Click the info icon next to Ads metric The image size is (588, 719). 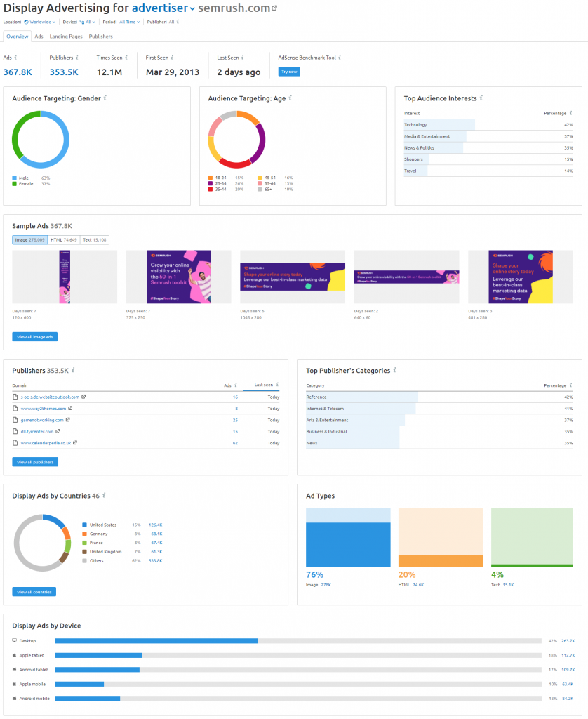[15, 58]
